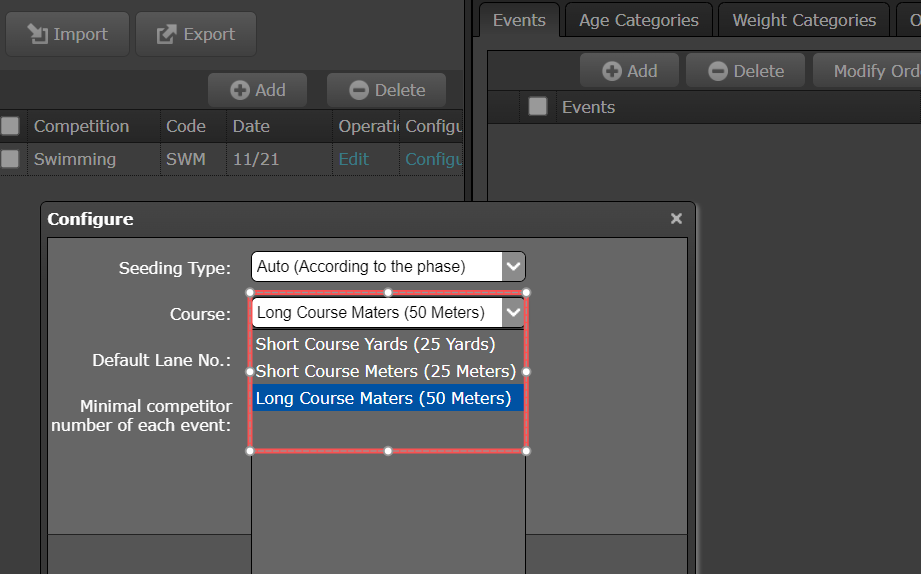The height and width of the screenshot is (574, 921).
Task: Toggle the select-all Events checkbox
Action: [538, 107]
